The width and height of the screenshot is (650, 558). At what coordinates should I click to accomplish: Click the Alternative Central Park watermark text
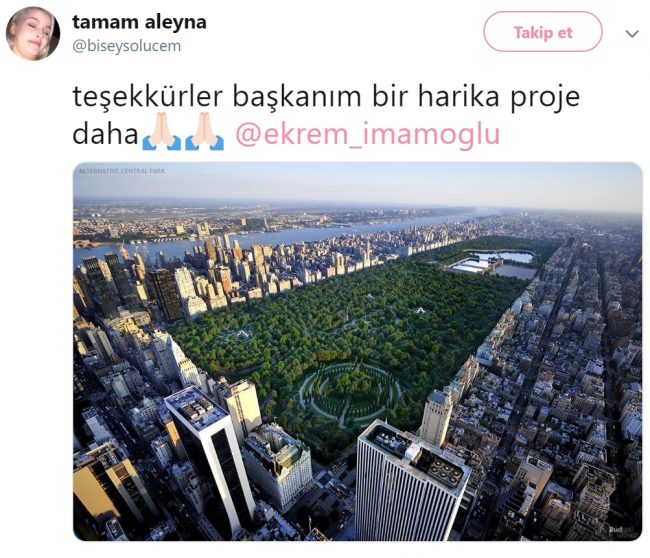[122, 170]
